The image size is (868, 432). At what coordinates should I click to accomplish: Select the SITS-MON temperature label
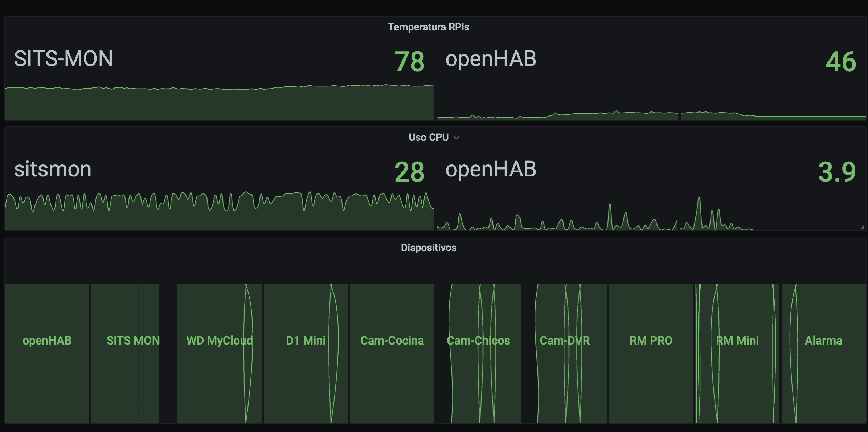pos(64,58)
